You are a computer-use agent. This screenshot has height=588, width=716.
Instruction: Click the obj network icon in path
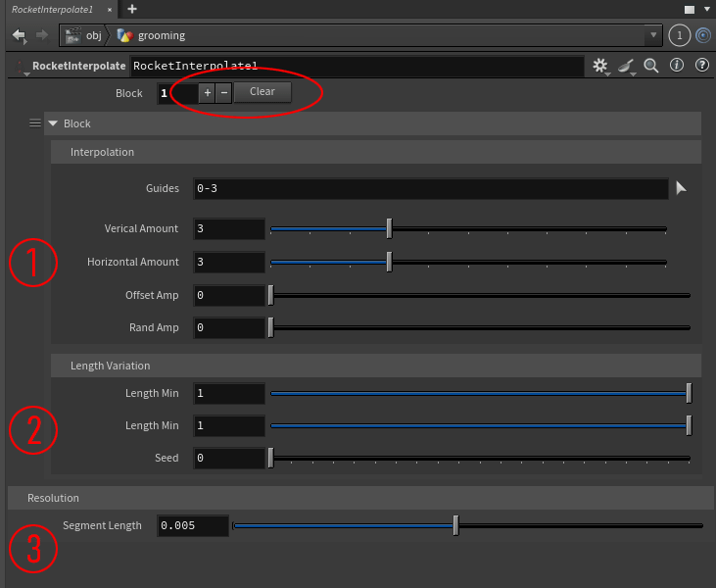72,35
